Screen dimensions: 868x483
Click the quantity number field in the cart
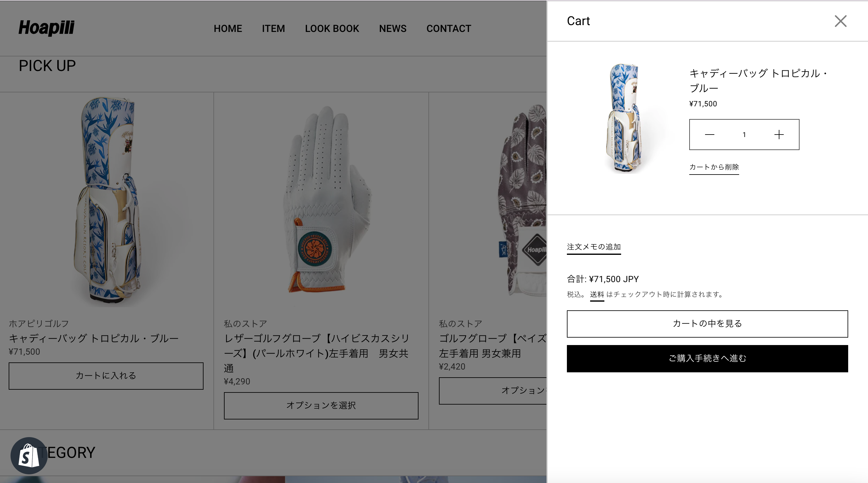(x=744, y=135)
